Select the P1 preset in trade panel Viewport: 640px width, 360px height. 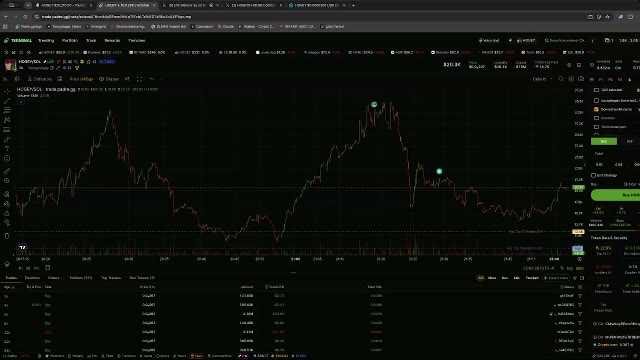[x=601, y=79]
